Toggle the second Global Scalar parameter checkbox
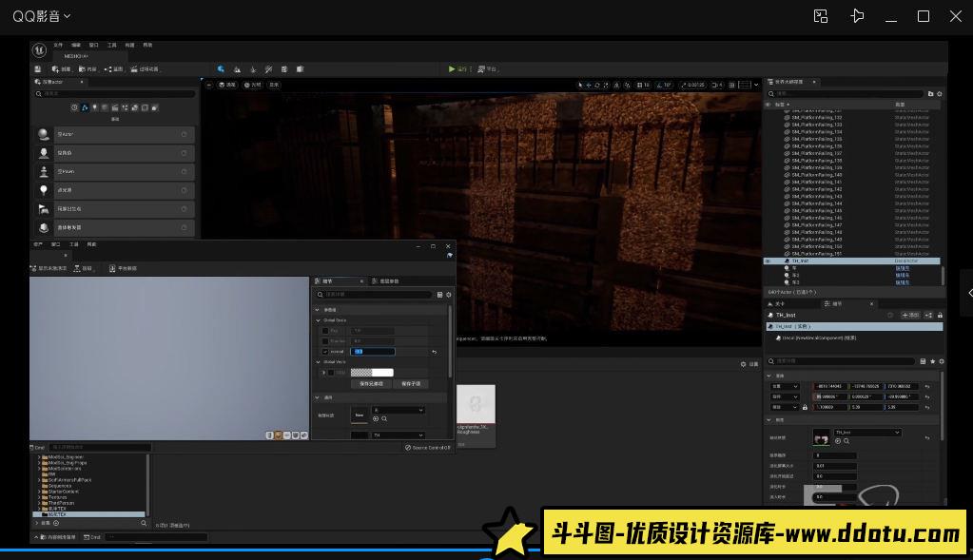Screen dimensions: 973x560 tap(325, 341)
